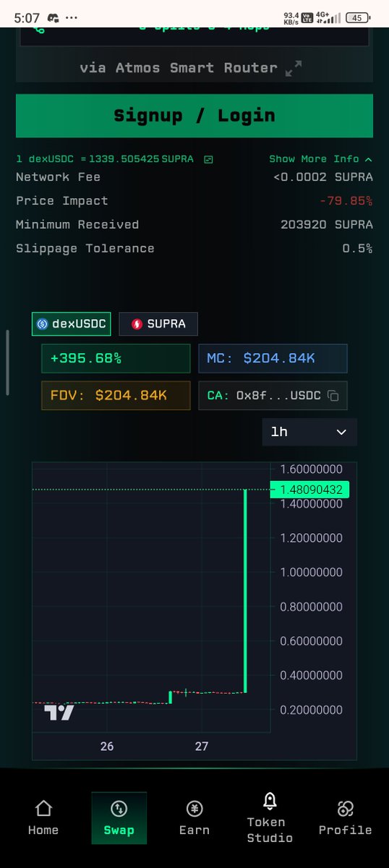Click the +395.68% price change badge
Viewport: 389px width, 868px height.
116,358
